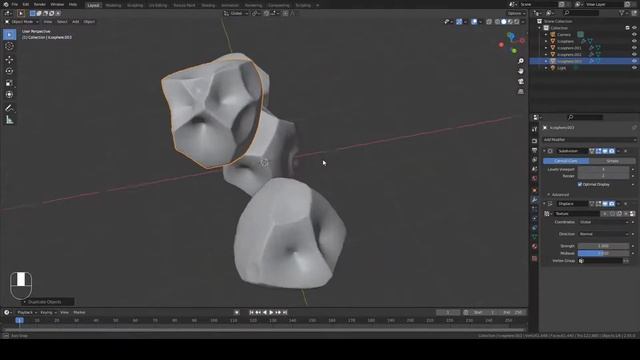Jump to the end frame
Image resolution: width=640 pixels, height=360 pixels.
[x=285, y=313]
